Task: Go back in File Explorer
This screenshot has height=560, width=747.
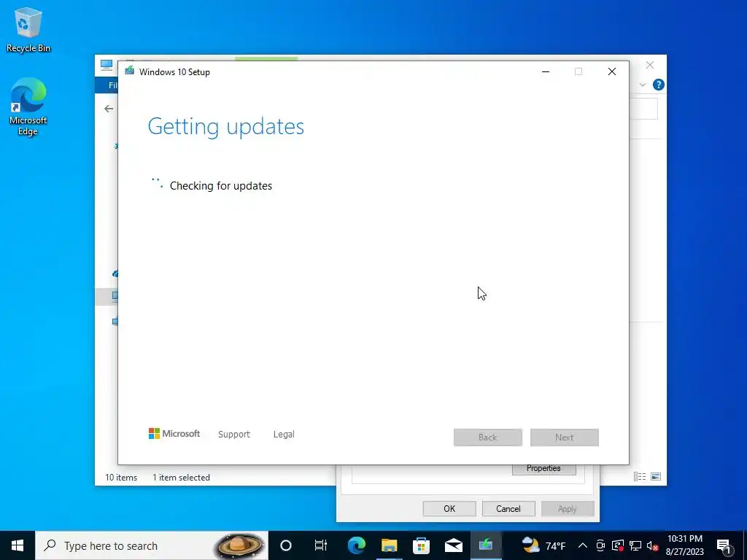Action: (109, 109)
